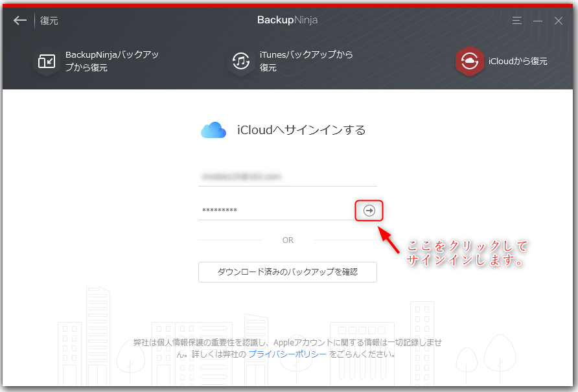Screen dimensions: 578x392
Task: Click ダウンロード済みのバックアップを確認 button
Action: (288, 272)
